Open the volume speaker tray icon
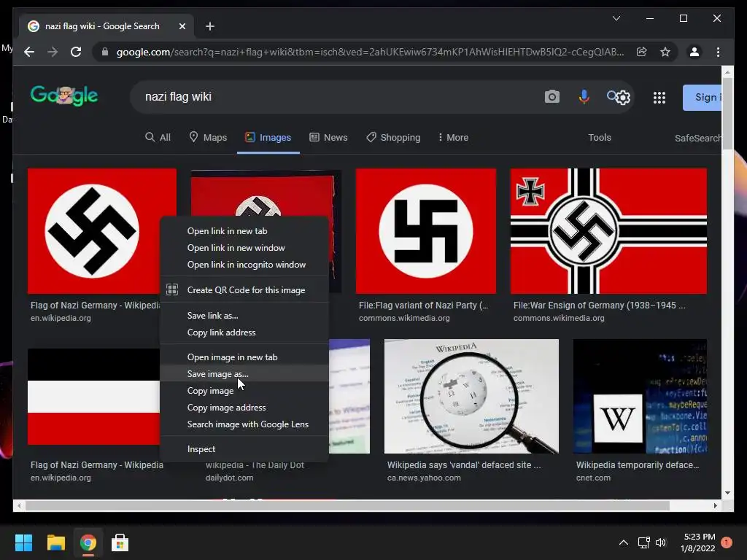The width and height of the screenshot is (747, 560). (x=661, y=542)
